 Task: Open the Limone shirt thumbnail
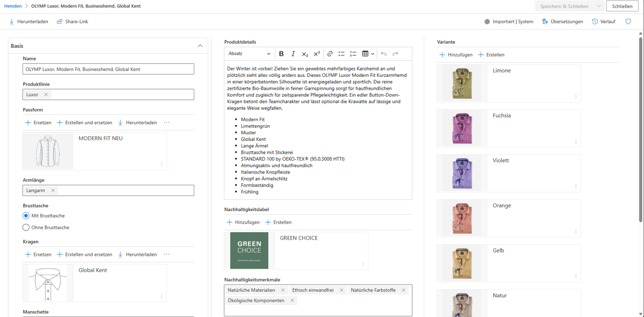[462, 83]
